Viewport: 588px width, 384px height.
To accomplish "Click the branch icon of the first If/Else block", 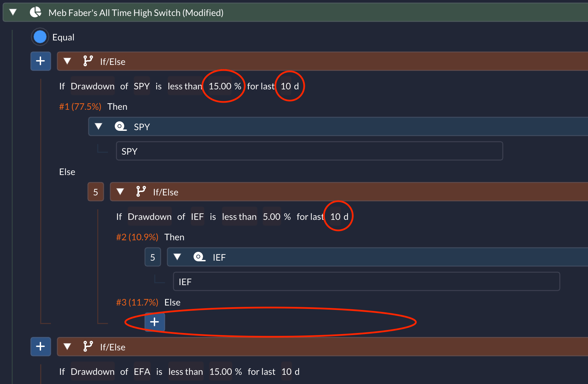I will pos(88,61).
